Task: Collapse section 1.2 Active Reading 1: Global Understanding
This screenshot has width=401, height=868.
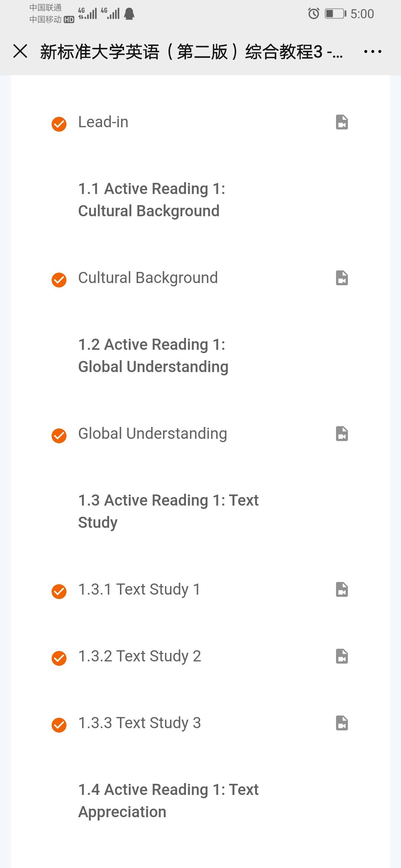Action: (x=153, y=356)
